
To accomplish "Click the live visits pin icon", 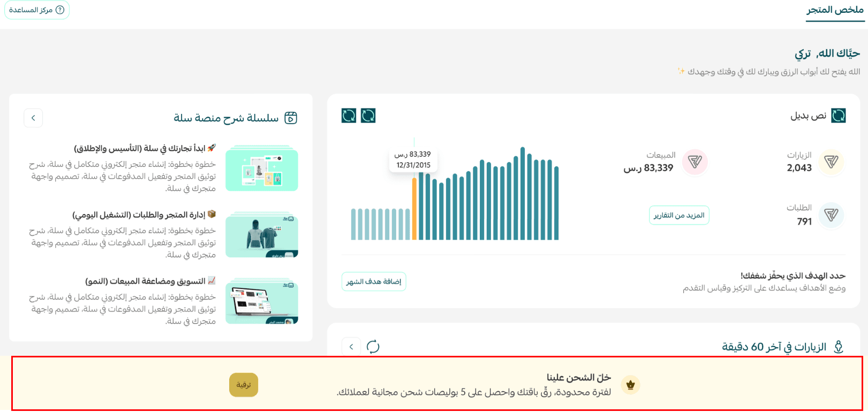I will point(839,347).
